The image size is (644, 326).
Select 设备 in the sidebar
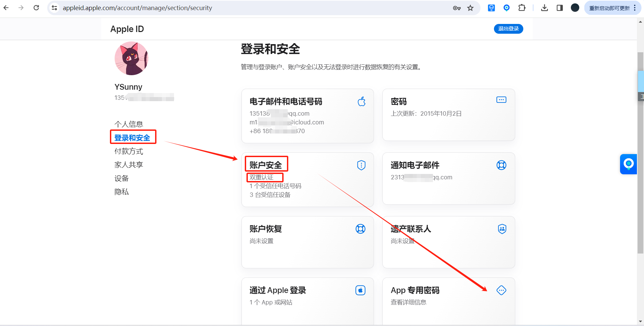coord(121,178)
